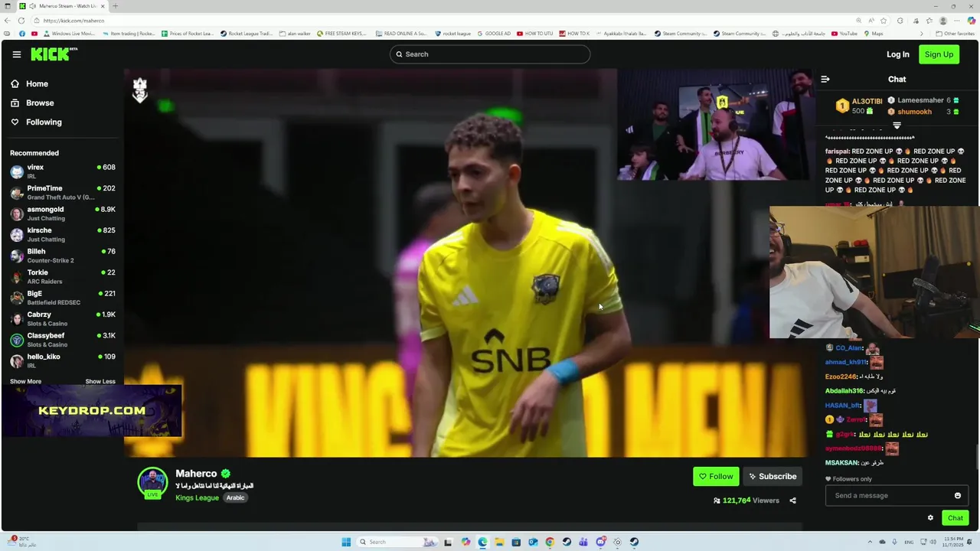Follow the Maherco channel
The image size is (980, 551).
716,477
